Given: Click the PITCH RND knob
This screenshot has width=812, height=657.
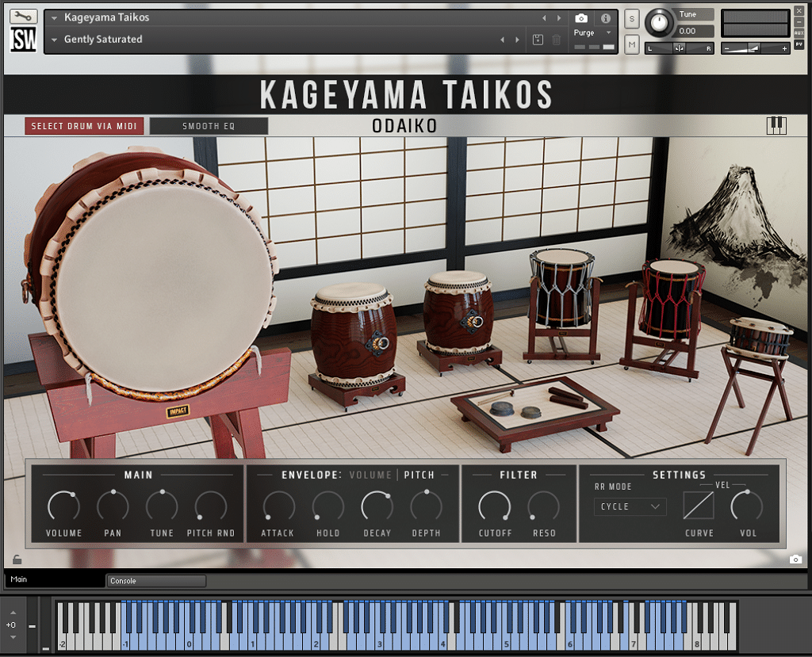Looking at the screenshot, I should (211, 506).
